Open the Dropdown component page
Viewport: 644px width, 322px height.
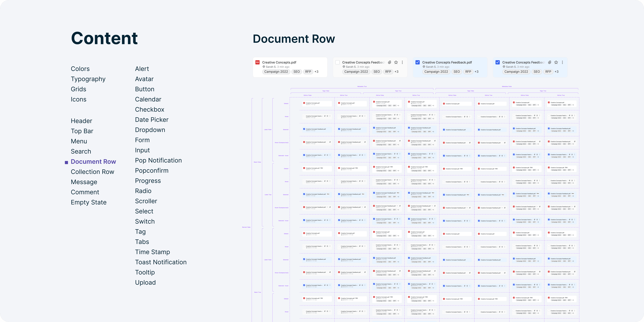click(150, 130)
